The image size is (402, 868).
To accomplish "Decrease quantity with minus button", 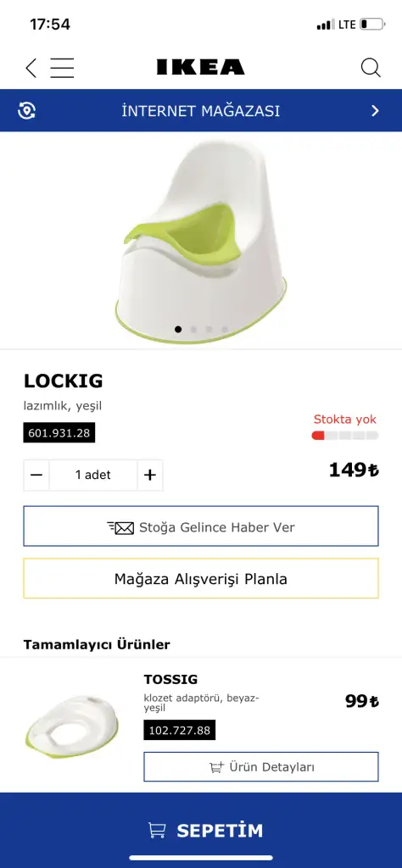I will tap(36, 475).
